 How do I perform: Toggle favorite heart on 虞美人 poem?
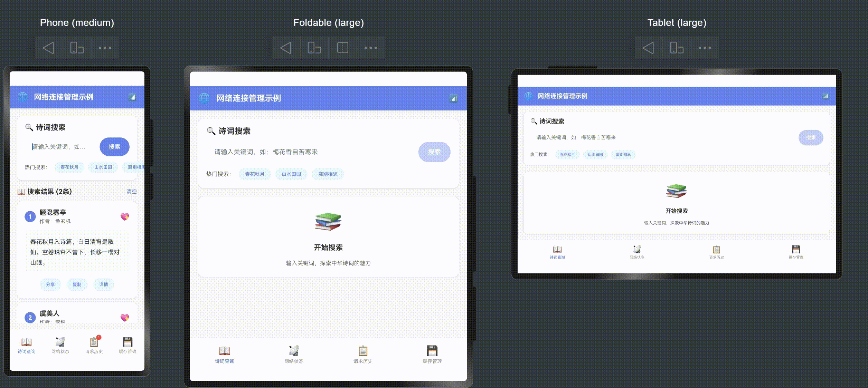pyautogui.click(x=125, y=317)
